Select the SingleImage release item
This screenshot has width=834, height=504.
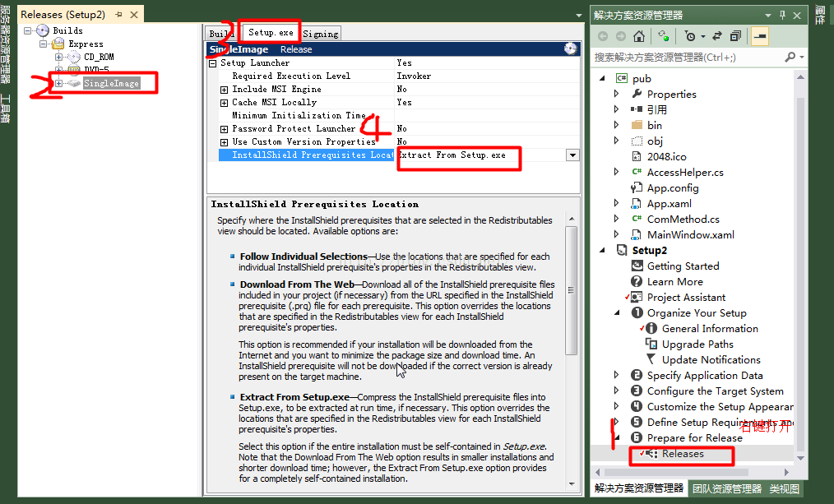coord(111,84)
